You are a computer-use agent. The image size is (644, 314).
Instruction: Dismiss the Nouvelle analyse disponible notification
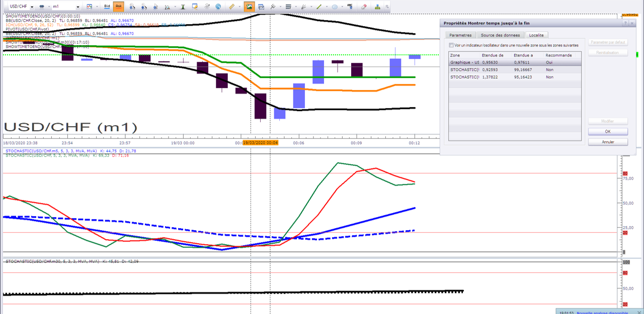[639, 312]
